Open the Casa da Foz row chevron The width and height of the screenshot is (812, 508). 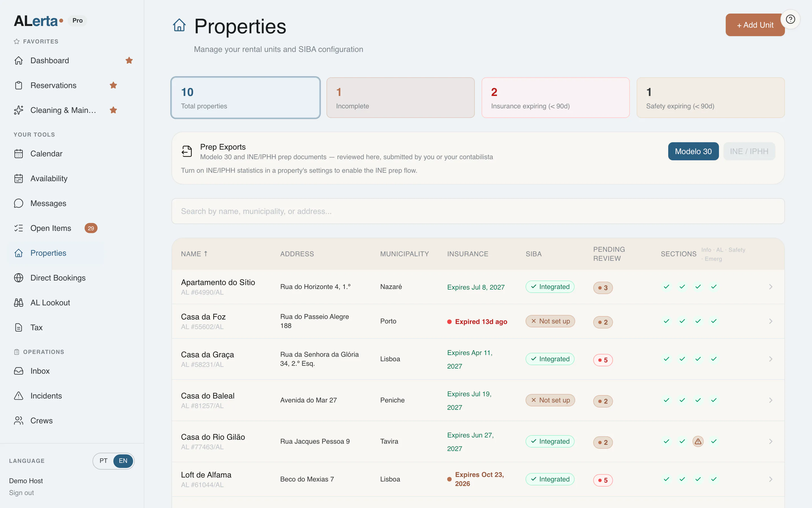771,321
